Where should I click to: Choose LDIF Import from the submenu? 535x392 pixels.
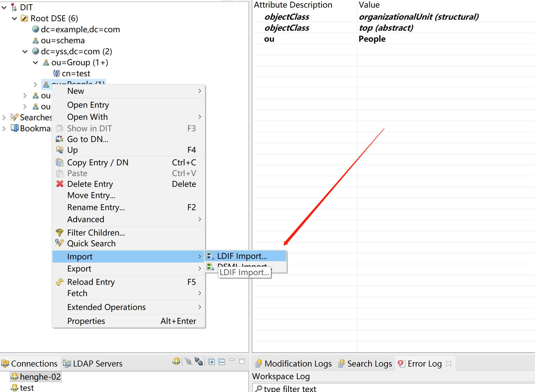242,256
